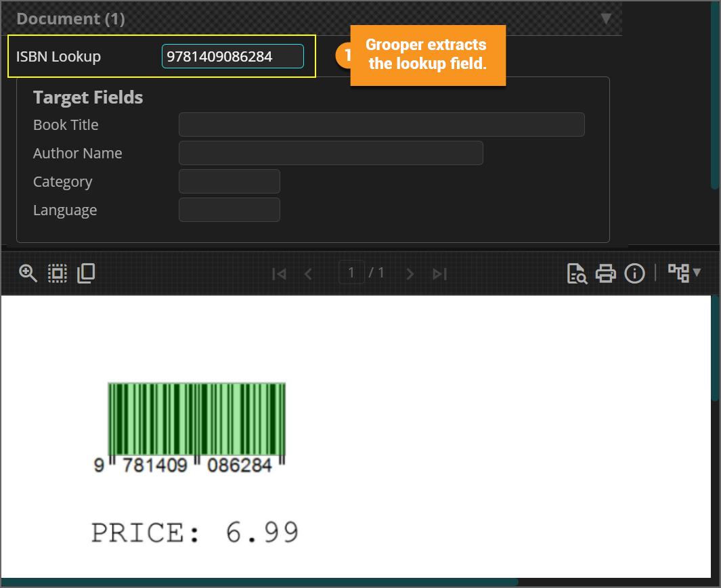Click the PRICE: 6.99 text
This screenshot has height=588, width=721.
(x=195, y=533)
